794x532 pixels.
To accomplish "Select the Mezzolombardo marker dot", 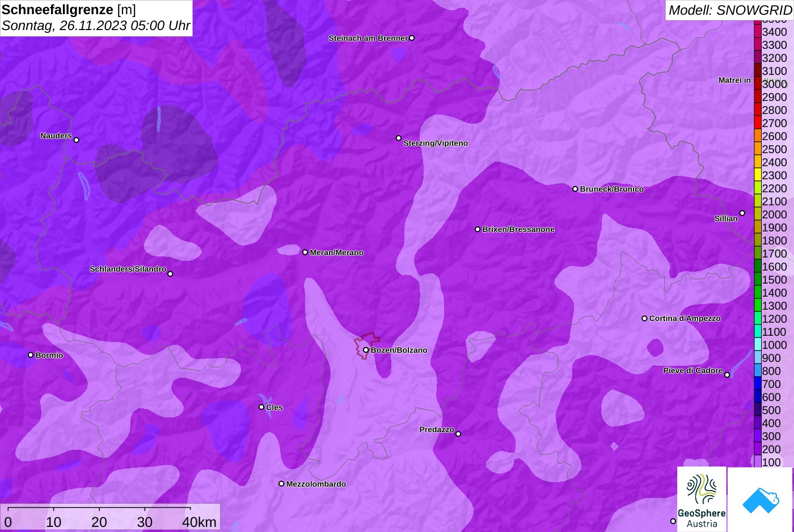I will click(281, 484).
